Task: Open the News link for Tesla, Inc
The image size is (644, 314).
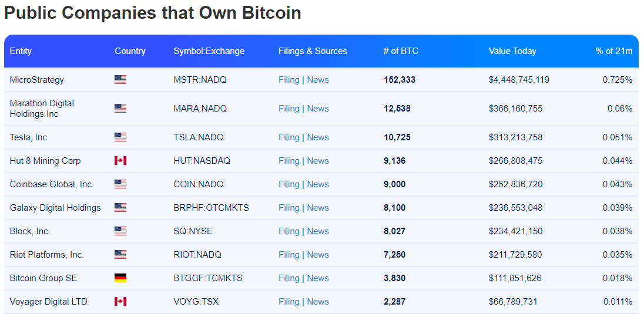Action: pyautogui.click(x=318, y=137)
